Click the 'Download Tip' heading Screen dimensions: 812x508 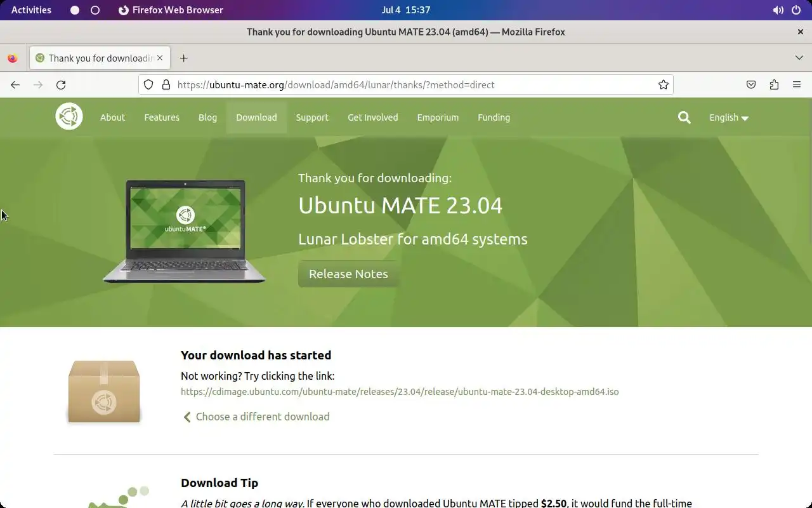tap(219, 483)
